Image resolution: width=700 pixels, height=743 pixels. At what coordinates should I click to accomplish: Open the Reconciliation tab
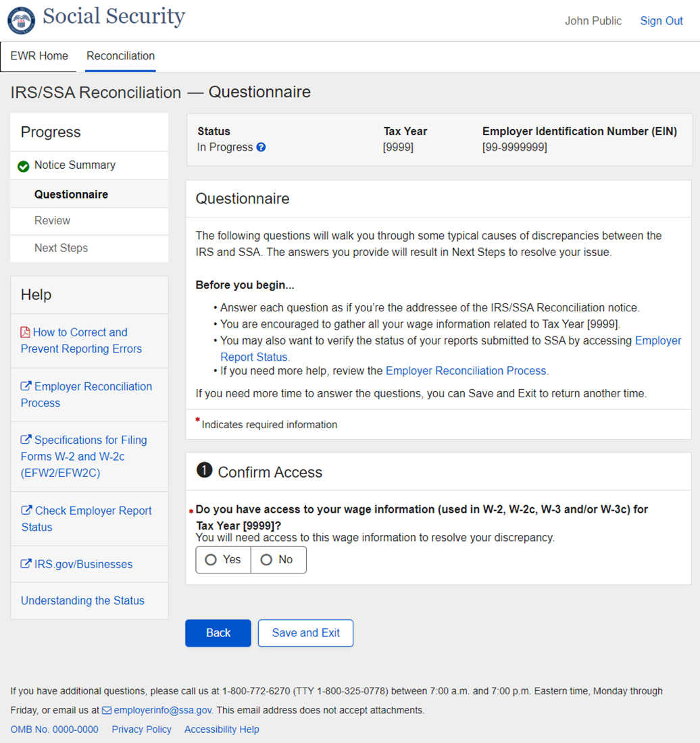[x=120, y=56]
